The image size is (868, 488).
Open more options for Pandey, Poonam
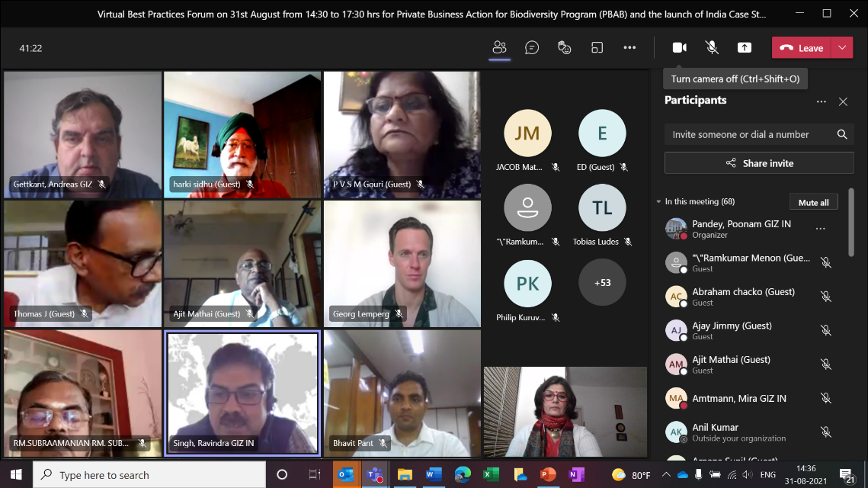[x=821, y=229]
